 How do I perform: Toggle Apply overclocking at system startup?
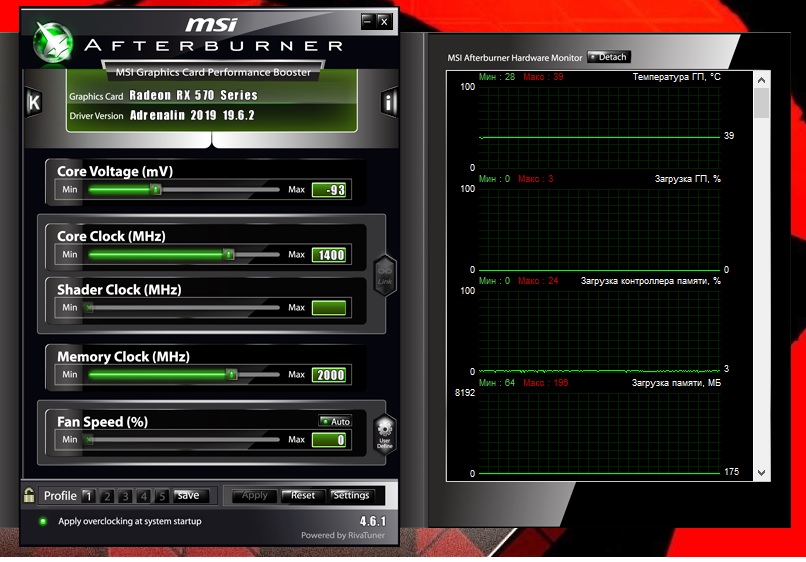tap(43, 521)
